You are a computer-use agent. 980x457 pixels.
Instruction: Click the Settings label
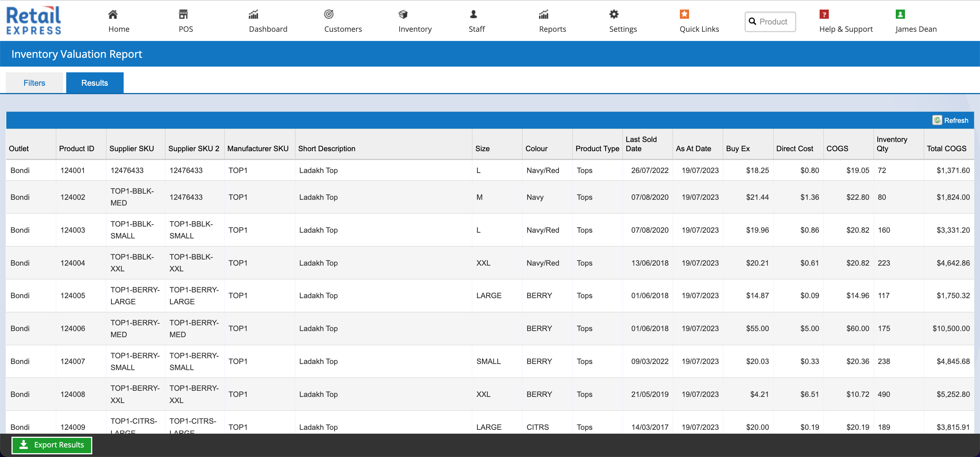tap(623, 29)
